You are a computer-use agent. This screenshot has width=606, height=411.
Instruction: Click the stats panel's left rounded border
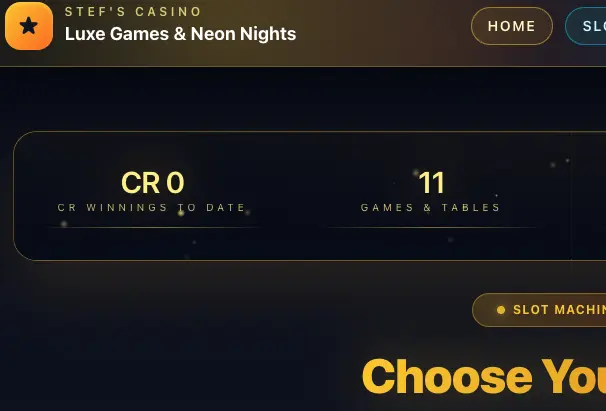14,196
